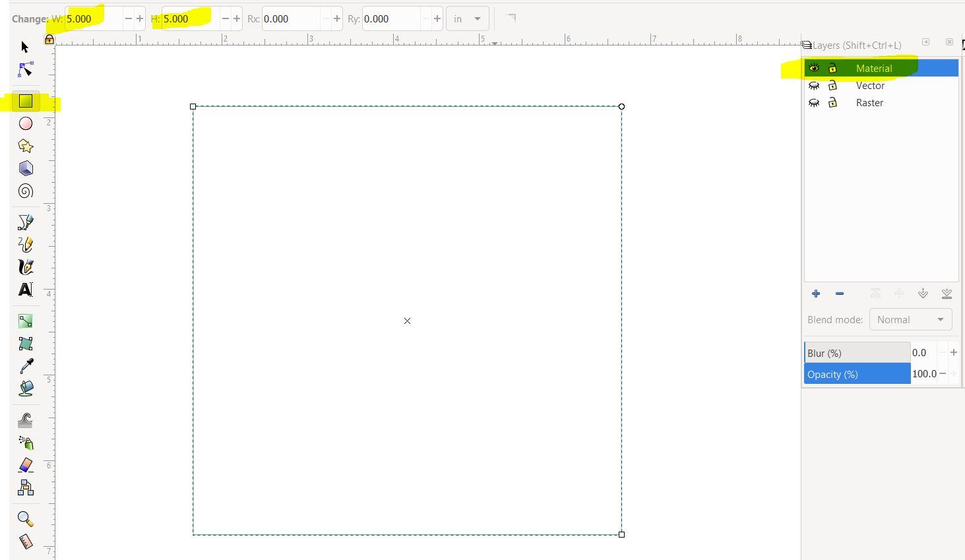This screenshot has height=560, width=965.
Task: Click the Rx radius input field
Action: coord(291,18)
